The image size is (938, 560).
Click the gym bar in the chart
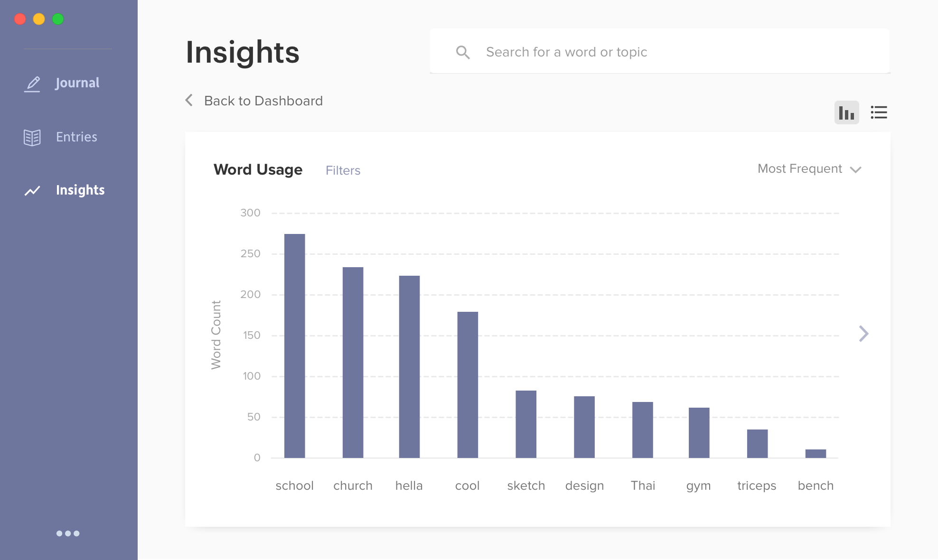click(x=699, y=433)
